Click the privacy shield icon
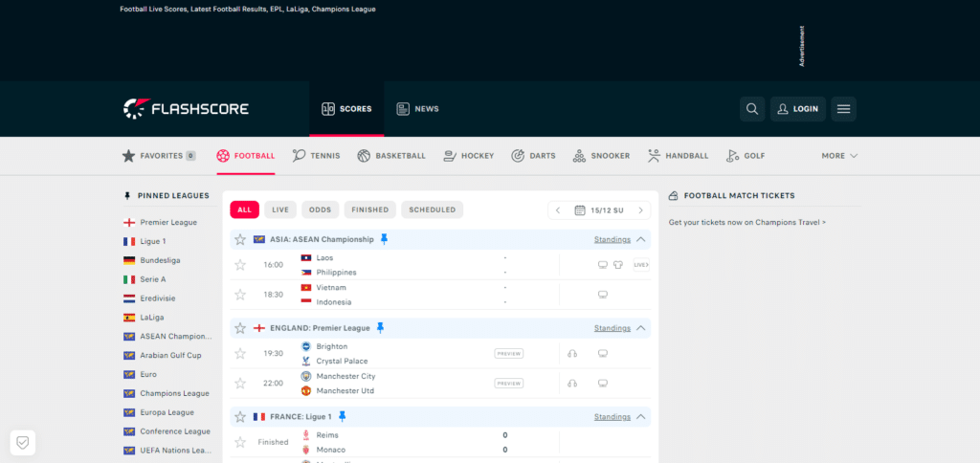The height and width of the screenshot is (463, 980). pos(23,443)
